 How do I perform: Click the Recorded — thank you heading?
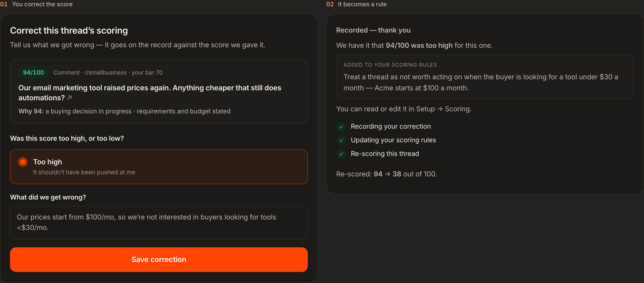coord(373,30)
